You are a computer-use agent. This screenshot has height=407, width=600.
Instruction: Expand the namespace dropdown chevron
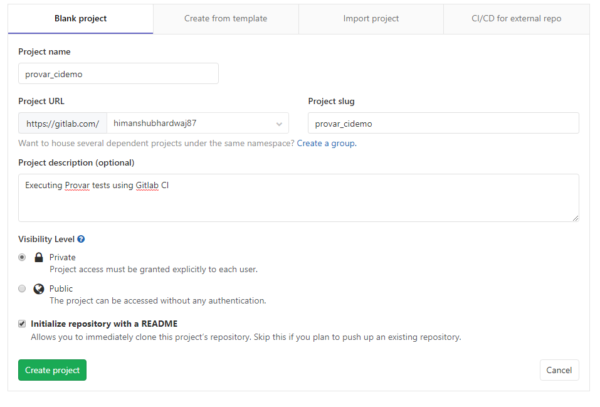pos(279,124)
